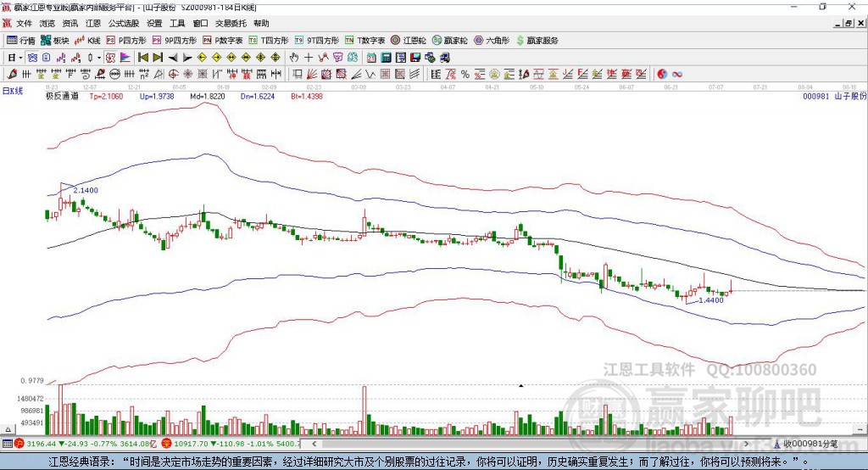868x470 pixels.
Task: Select the crosshair cursor tool
Action: coord(309,58)
